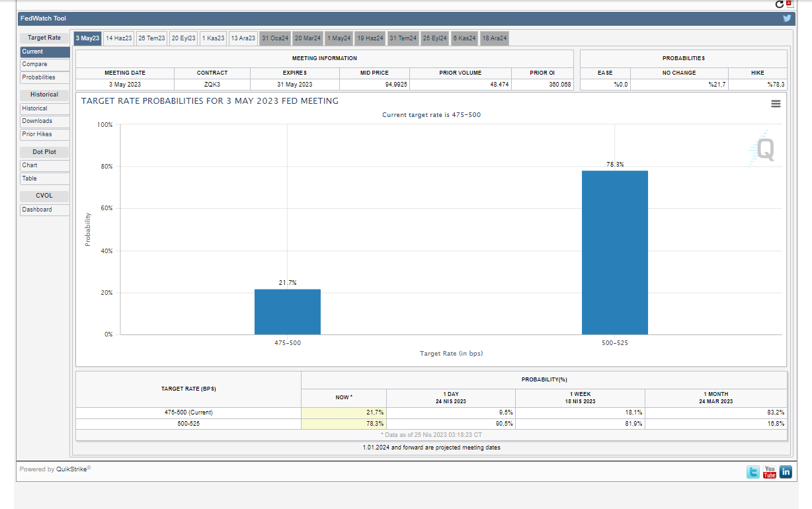Image resolution: width=812 pixels, height=509 pixels.
Task: Click the Twitter bird icon in header
Action: (x=787, y=19)
